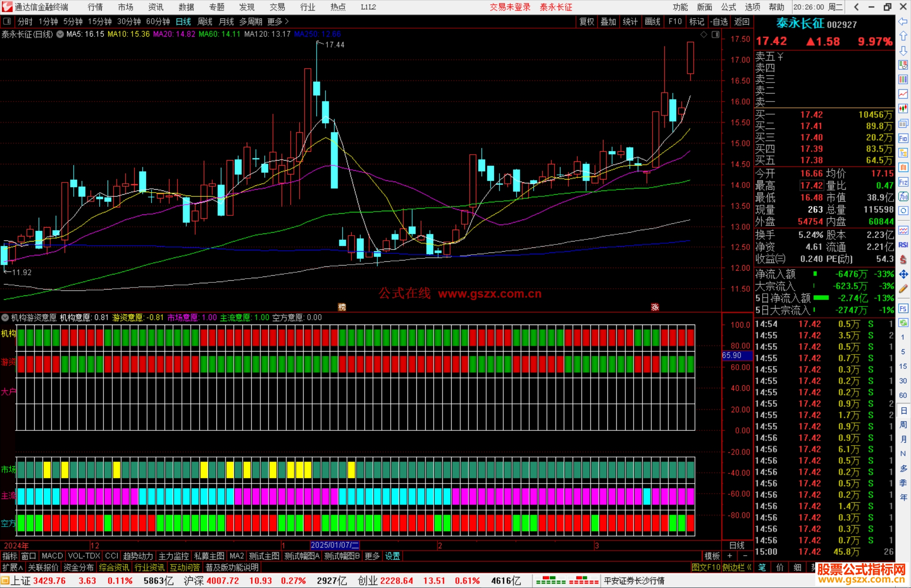Image resolution: width=911 pixels, height=588 pixels.
Task: Select the 月 monthly period in the right sidebar
Action: coord(903,439)
